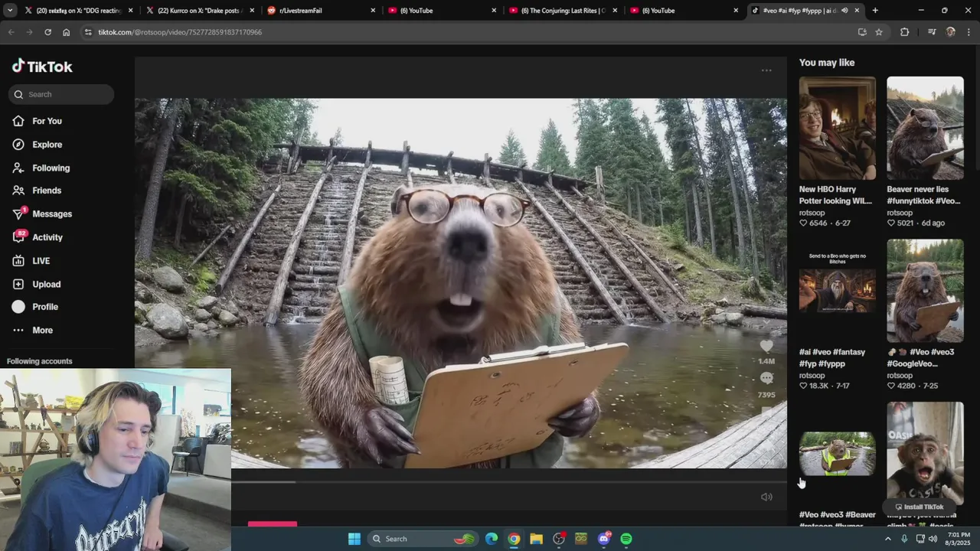The width and height of the screenshot is (980, 551).
Task: Click the TikTok search field
Action: (61, 94)
